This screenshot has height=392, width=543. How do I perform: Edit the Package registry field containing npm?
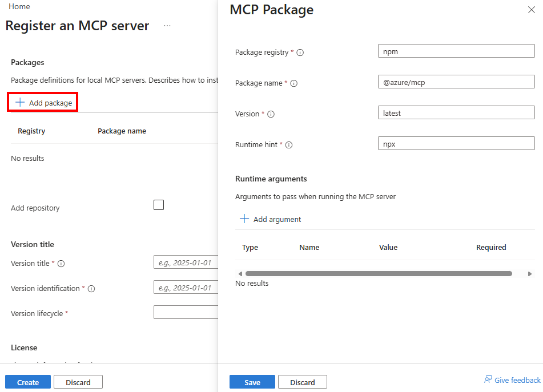[x=456, y=50]
